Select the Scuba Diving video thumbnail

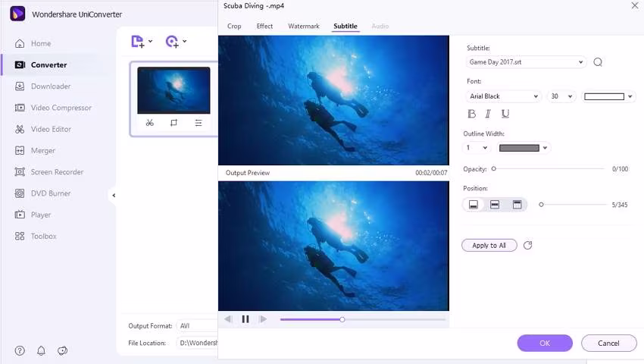[x=174, y=90]
